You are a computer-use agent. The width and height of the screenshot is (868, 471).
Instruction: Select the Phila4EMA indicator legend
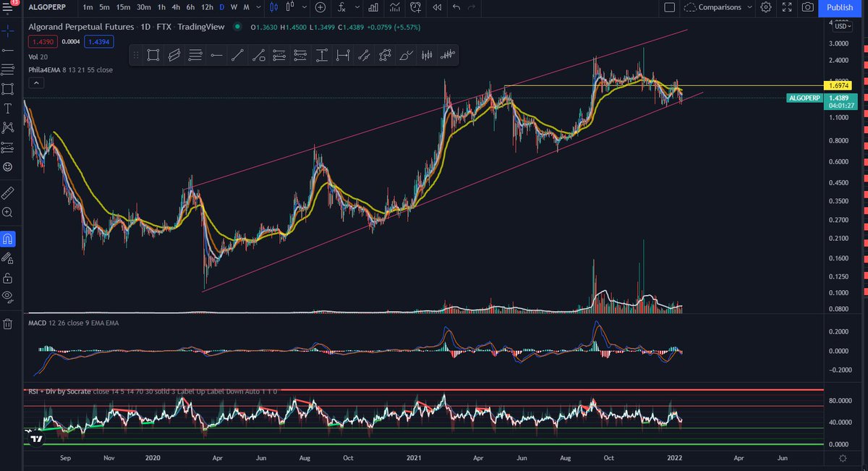pyautogui.click(x=70, y=70)
